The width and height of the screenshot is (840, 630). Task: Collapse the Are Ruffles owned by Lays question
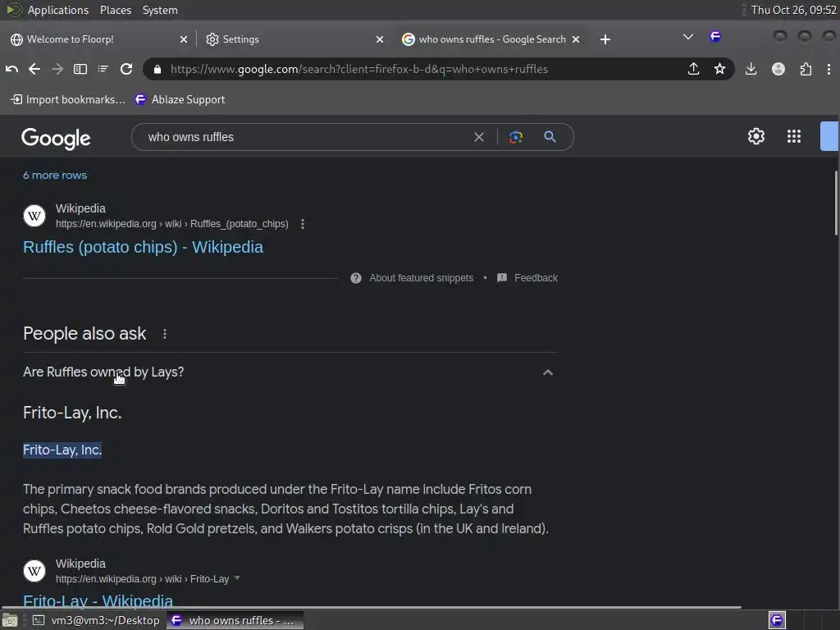[547, 372]
